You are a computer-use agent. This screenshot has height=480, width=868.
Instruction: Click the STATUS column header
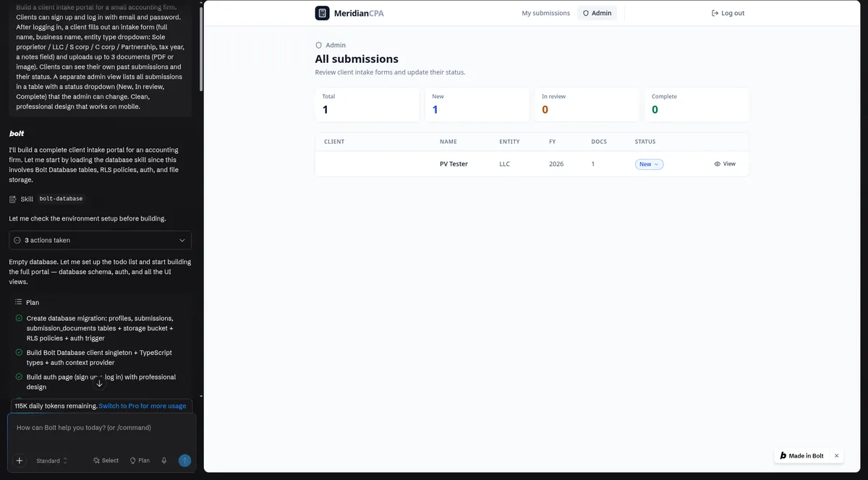click(645, 142)
